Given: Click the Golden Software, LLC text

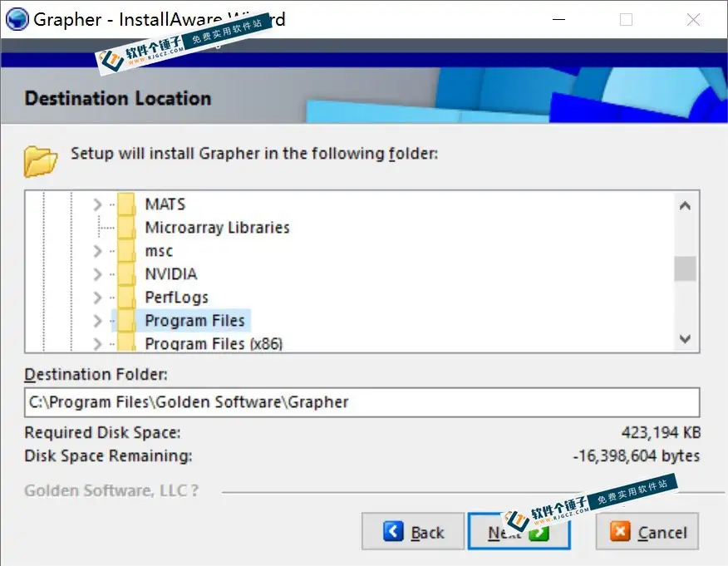Looking at the screenshot, I should tap(111, 490).
